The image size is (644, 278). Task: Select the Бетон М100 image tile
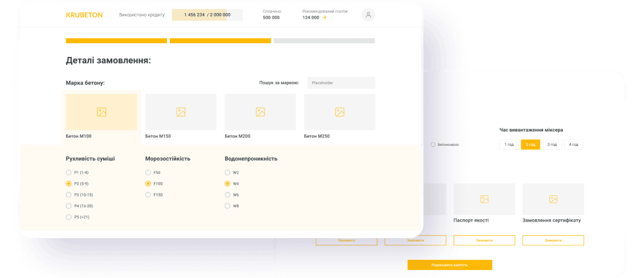coord(101,112)
